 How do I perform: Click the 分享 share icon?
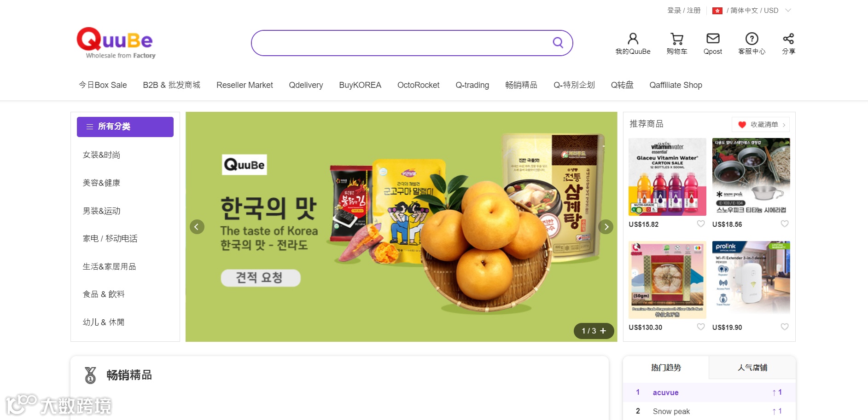coord(788,39)
